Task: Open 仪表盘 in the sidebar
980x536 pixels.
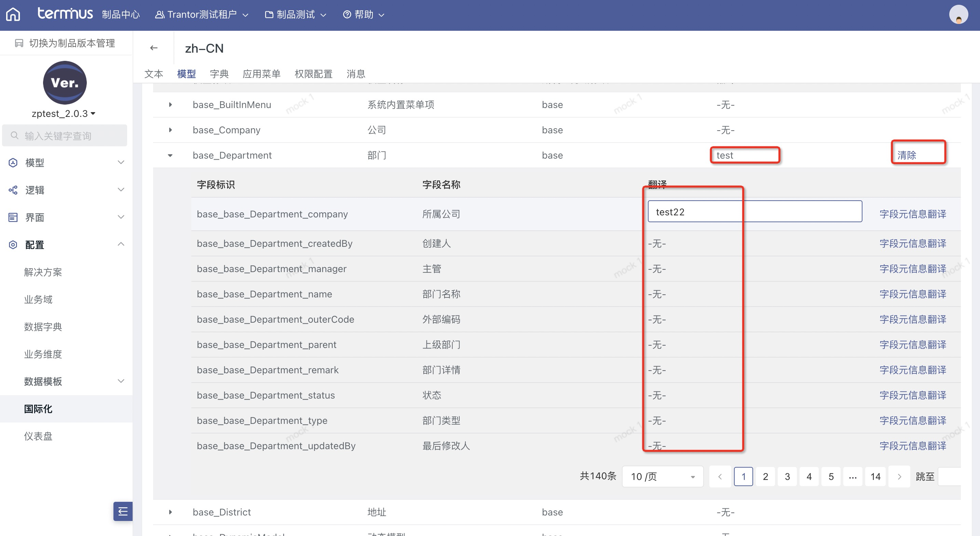Action: [x=38, y=436]
